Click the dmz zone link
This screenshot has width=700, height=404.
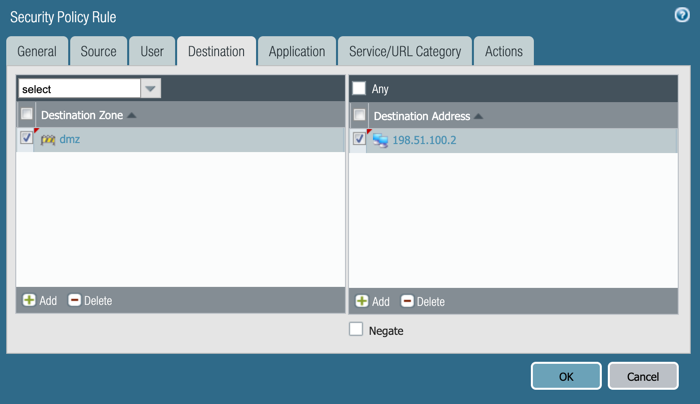[70, 139]
